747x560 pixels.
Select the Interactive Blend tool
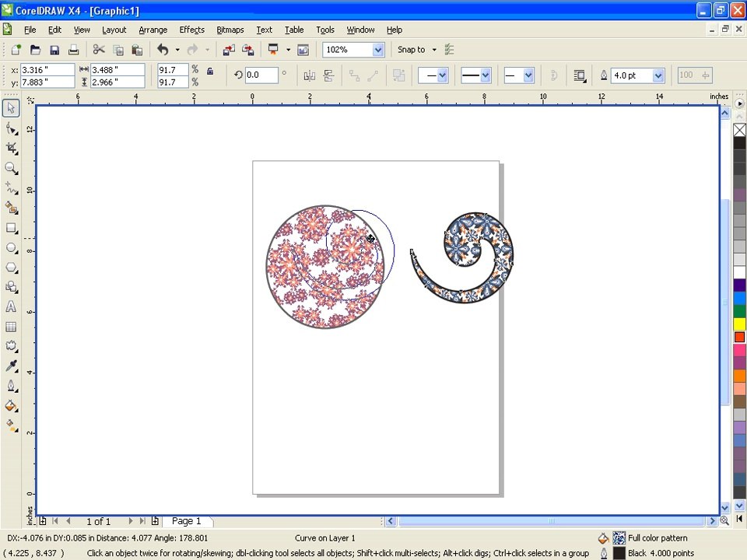tap(11, 346)
